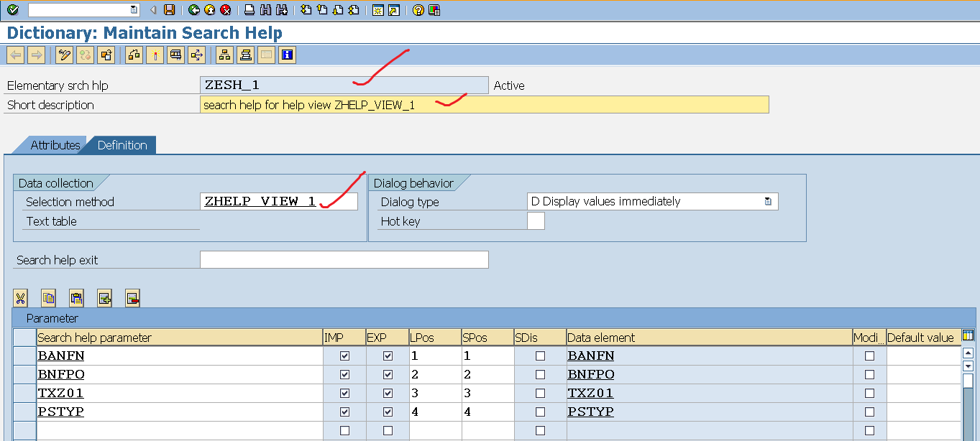Screen dimensions: 980x441
Task: Click the Delete row icon above the parameter table
Action: click(x=132, y=298)
